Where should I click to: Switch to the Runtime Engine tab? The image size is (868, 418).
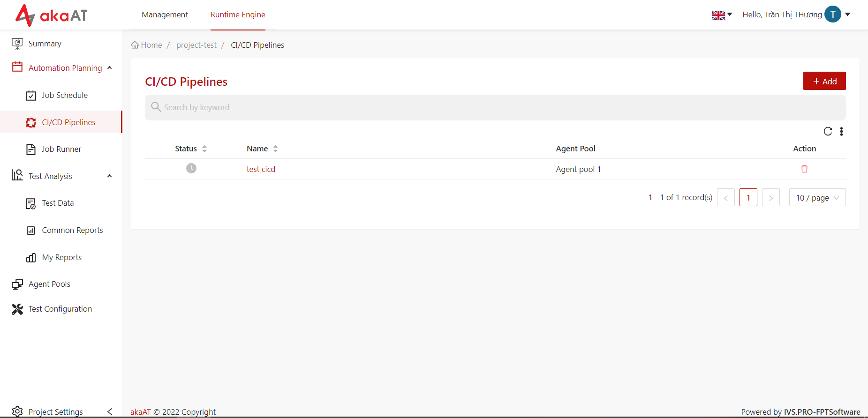[238, 15]
